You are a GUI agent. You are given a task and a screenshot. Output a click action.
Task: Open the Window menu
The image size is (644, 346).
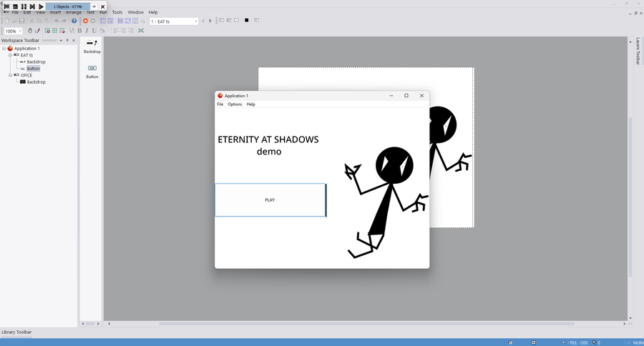point(135,12)
